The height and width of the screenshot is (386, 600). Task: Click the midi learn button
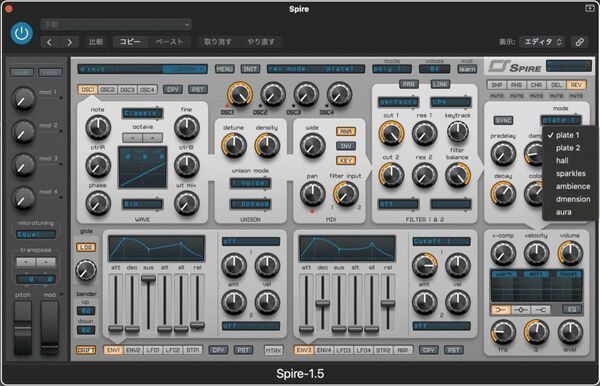point(467,69)
